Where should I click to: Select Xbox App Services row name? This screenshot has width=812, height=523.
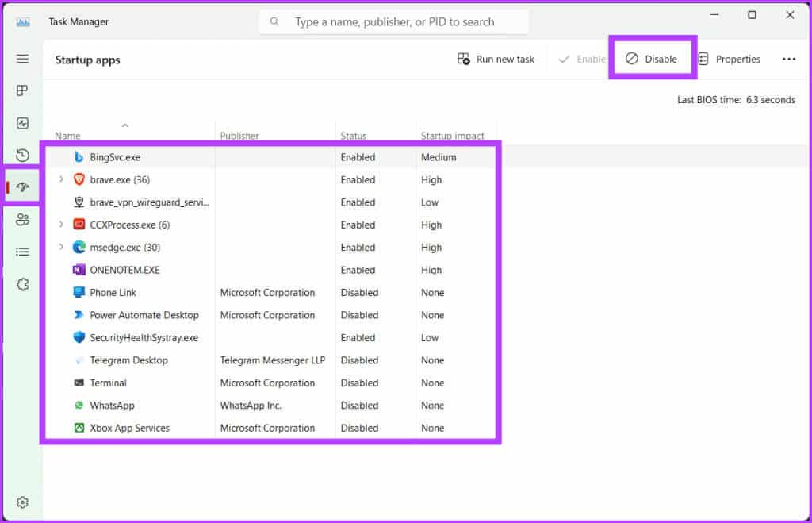pos(129,428)
